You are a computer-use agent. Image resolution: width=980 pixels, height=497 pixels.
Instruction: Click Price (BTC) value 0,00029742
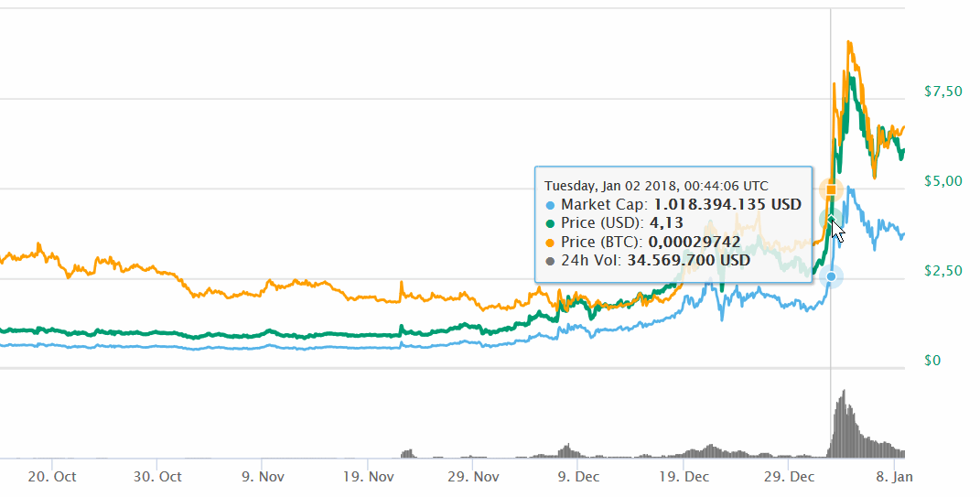pos(695,242)
